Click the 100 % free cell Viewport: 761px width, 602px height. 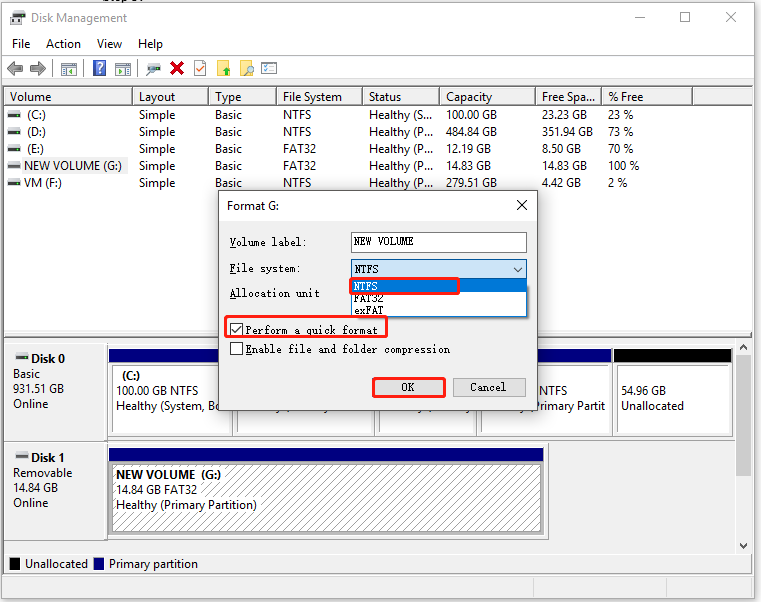coord(623,166)
